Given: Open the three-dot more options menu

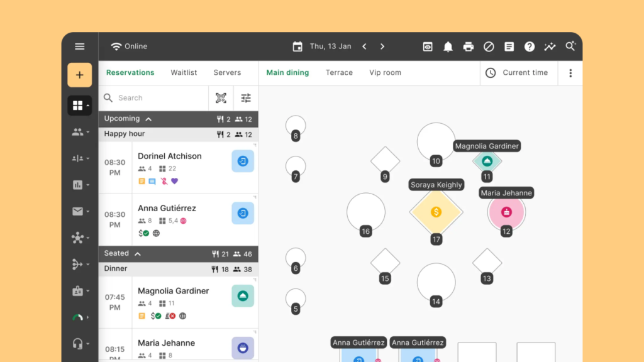Looking at the screenshot, I should pos(570,73).
